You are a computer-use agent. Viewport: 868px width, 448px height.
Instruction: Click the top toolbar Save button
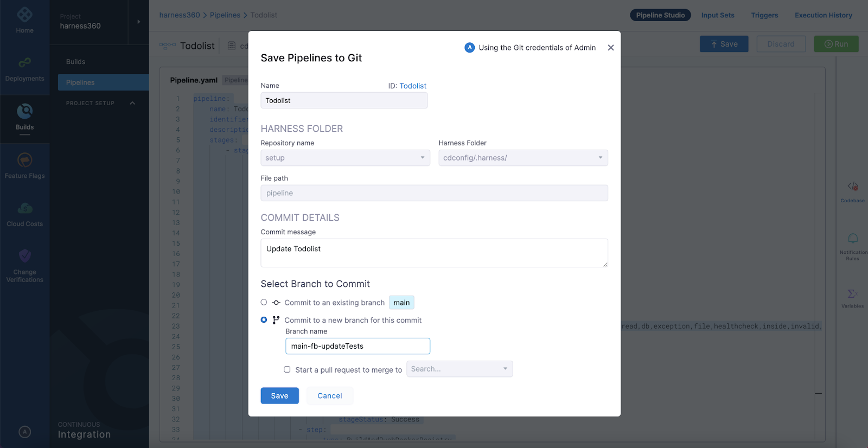(724, 44)
